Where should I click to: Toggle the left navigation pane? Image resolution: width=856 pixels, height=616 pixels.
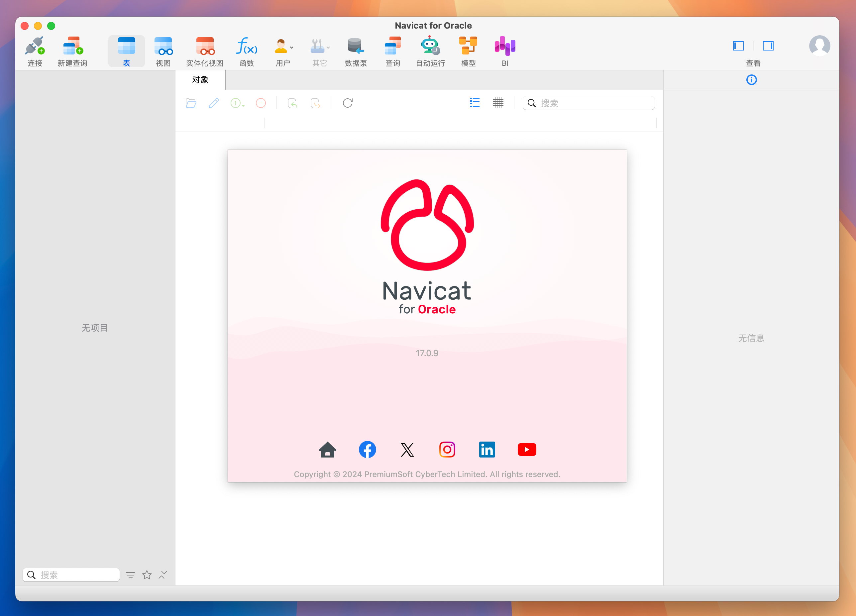(x=738, y=46)
